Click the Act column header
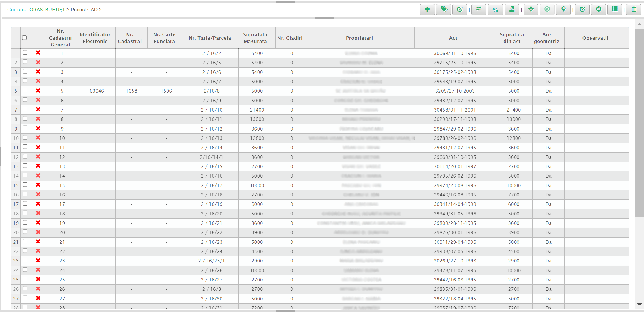This screenshot has height=312, width=644. pos(453,38)
